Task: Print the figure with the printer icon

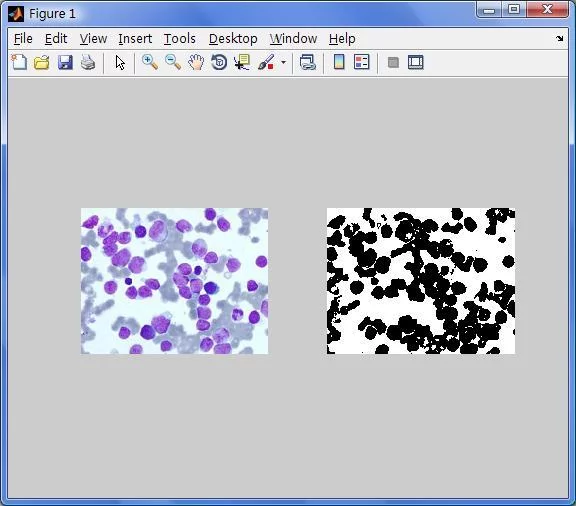Action: tap(88, 62)
